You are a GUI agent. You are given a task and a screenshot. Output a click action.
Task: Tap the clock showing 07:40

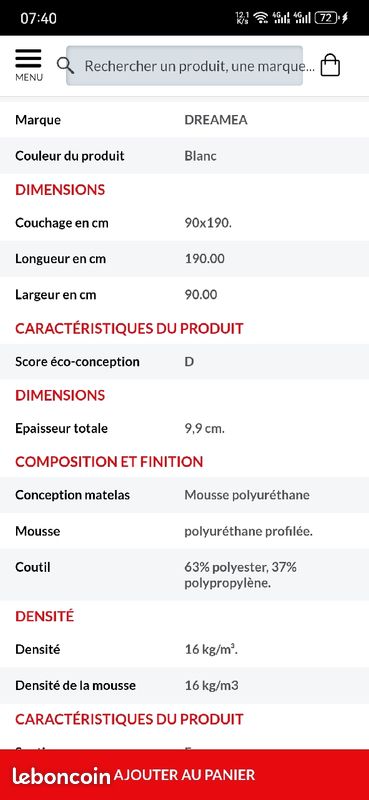pyautogui.click(x=38, y=18)
